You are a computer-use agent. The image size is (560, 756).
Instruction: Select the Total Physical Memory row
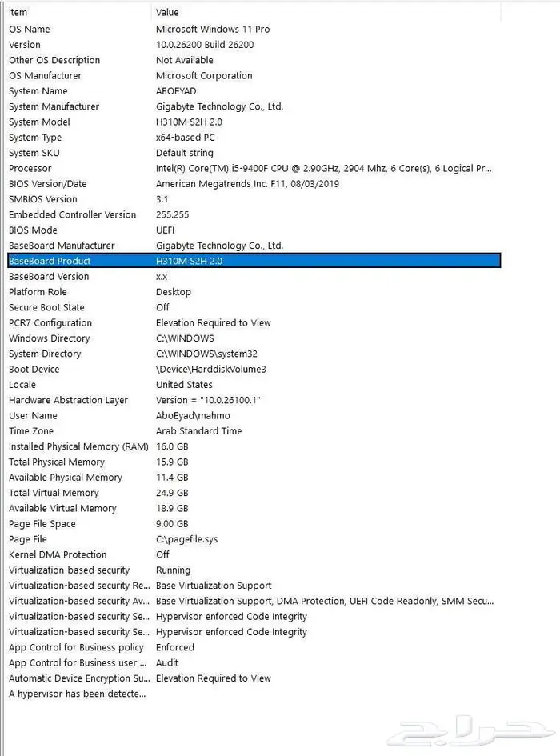[x=254, y=462]
